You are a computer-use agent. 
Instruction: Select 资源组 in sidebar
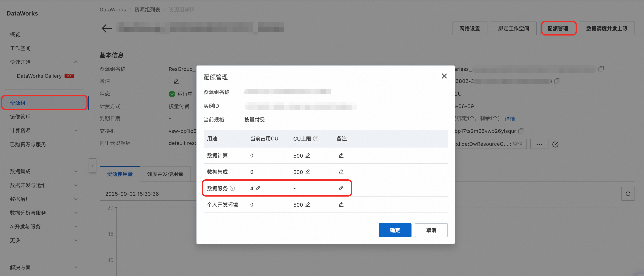44,103
